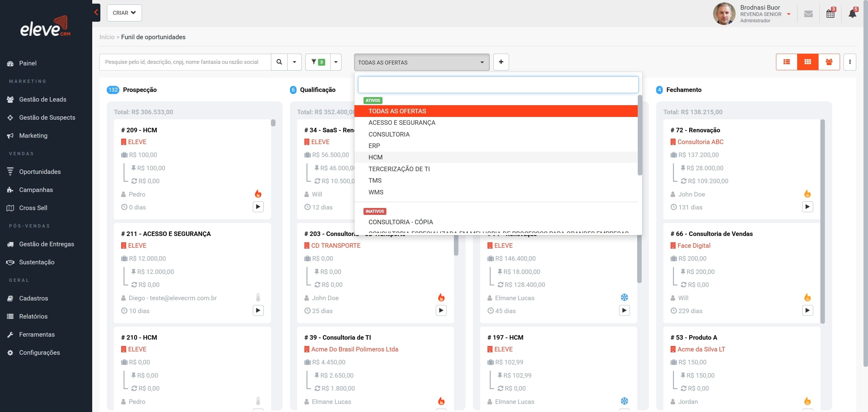The width and height of the screenshot is (868, 412).
Task: Click the plus button beside offers select
Action: click(501, 62)
